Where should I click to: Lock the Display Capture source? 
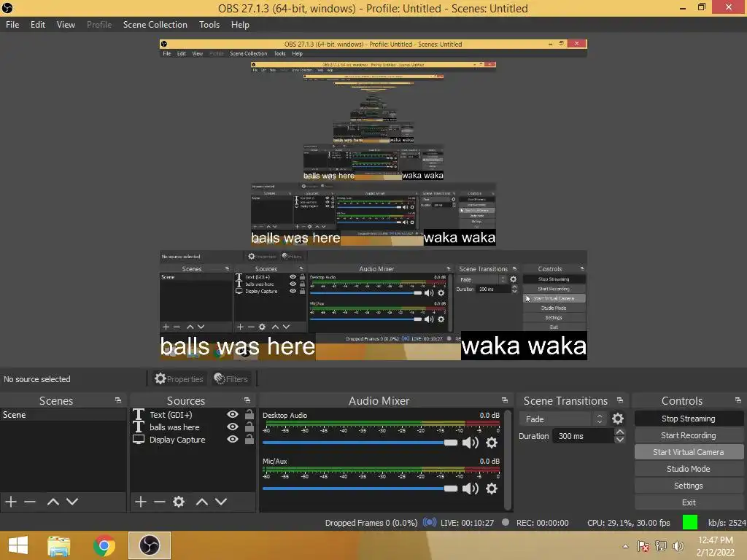(249, 439)
